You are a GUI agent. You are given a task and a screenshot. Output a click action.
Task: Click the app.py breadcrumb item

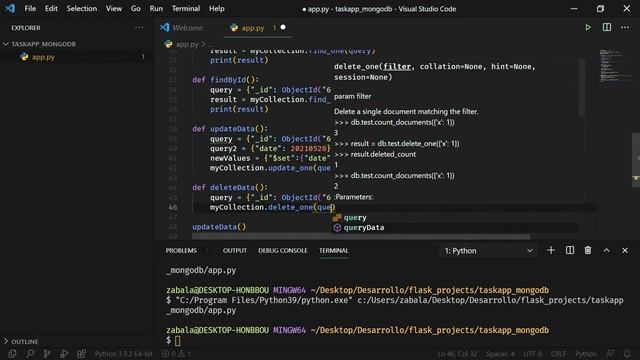point(187,44)
